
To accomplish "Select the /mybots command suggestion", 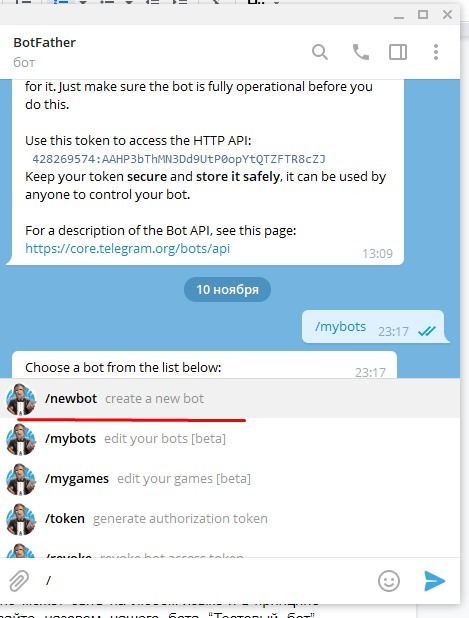I will point(230,438).
